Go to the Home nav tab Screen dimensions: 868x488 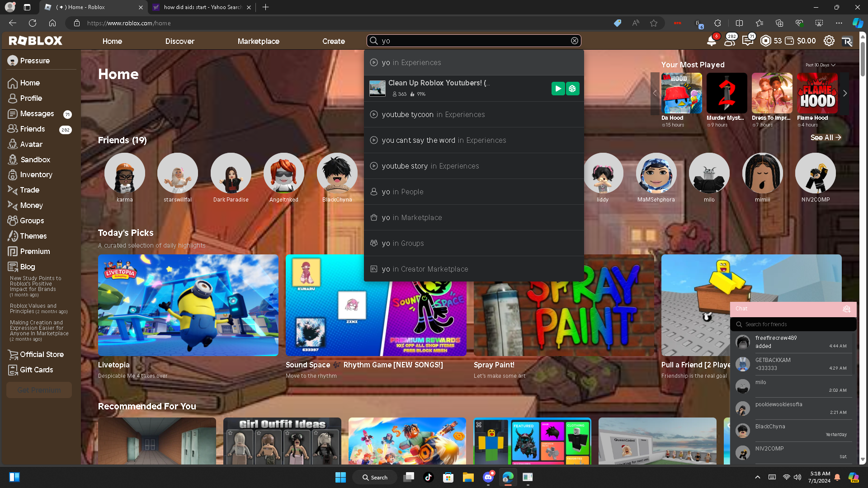pyautogui.click(x=112, y=41)
